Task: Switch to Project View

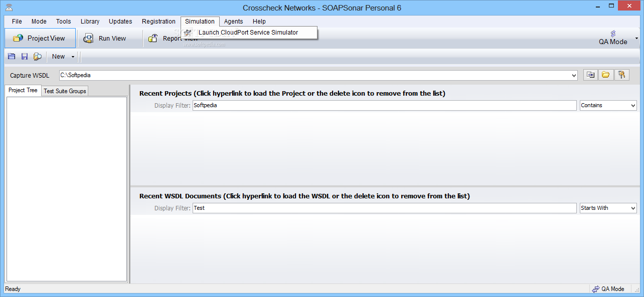Action: pyautogui.click(x=40, y=38)
